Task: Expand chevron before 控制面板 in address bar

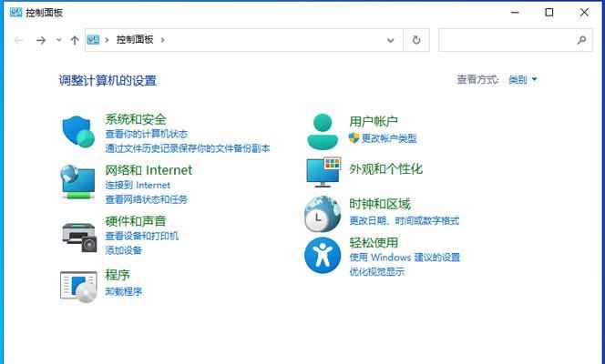Action: pyautogui.click(x=107, y=40)
